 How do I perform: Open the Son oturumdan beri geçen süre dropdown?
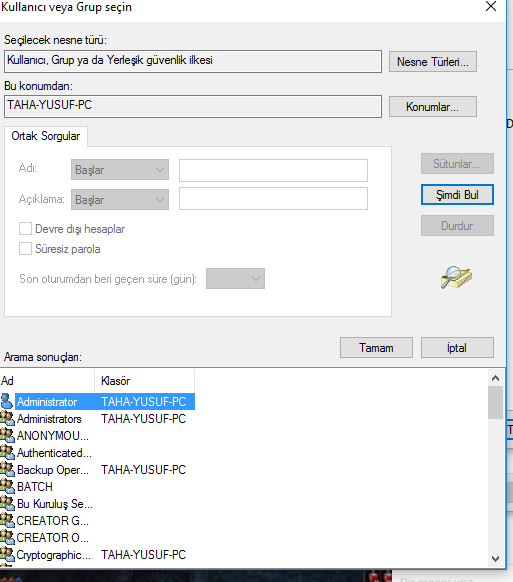tap(235, 278)
